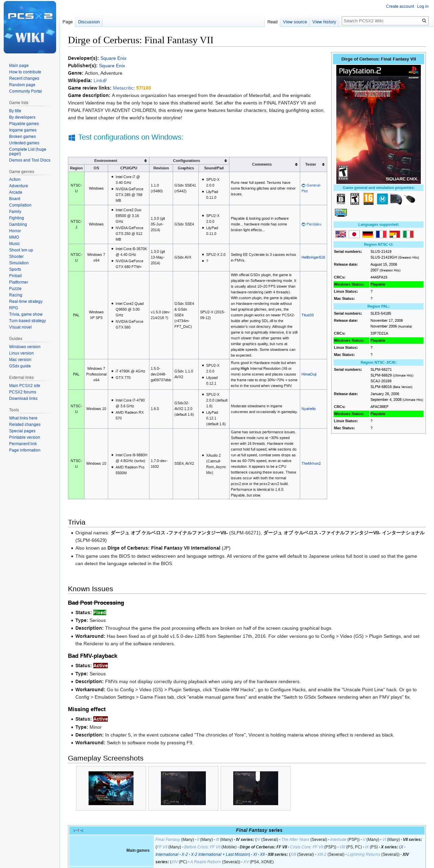Open tester Titus03 profile link
This screenshot has height=868, width=434.
308,315
